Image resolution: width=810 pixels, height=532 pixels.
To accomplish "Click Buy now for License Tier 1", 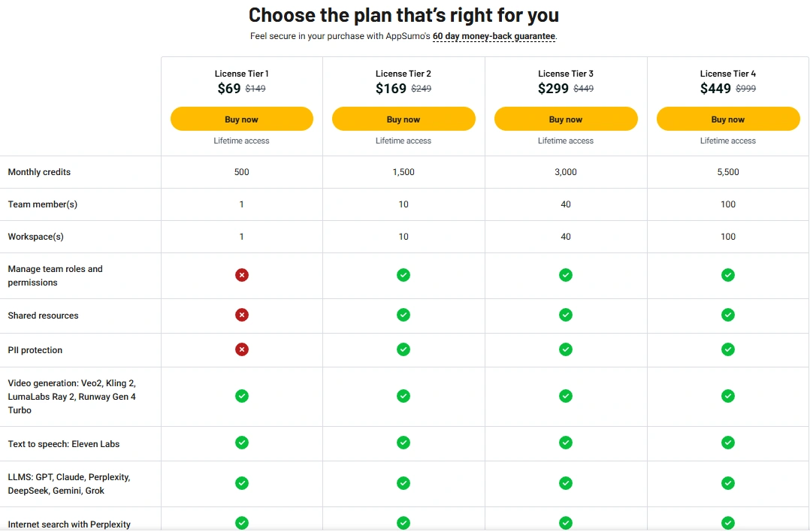I will 242,119.
